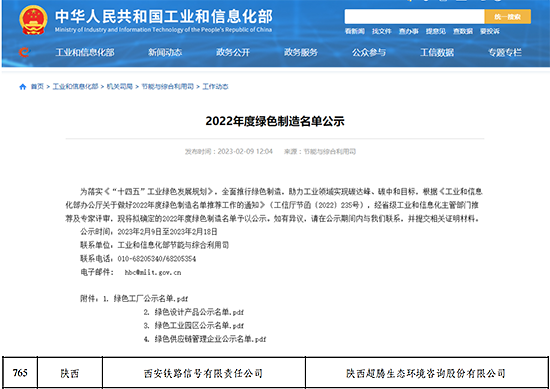The height and width of the screenshot is (389, 550).
Task: Open attachment 绿色工业园区公示名单.pdf
Action: [x=199, y=326]
